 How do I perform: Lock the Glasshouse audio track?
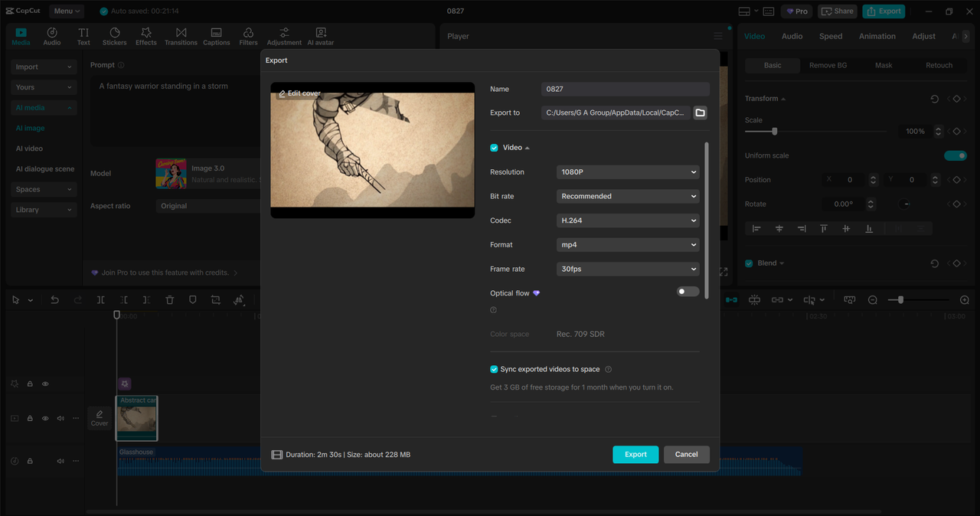point(29,460)
